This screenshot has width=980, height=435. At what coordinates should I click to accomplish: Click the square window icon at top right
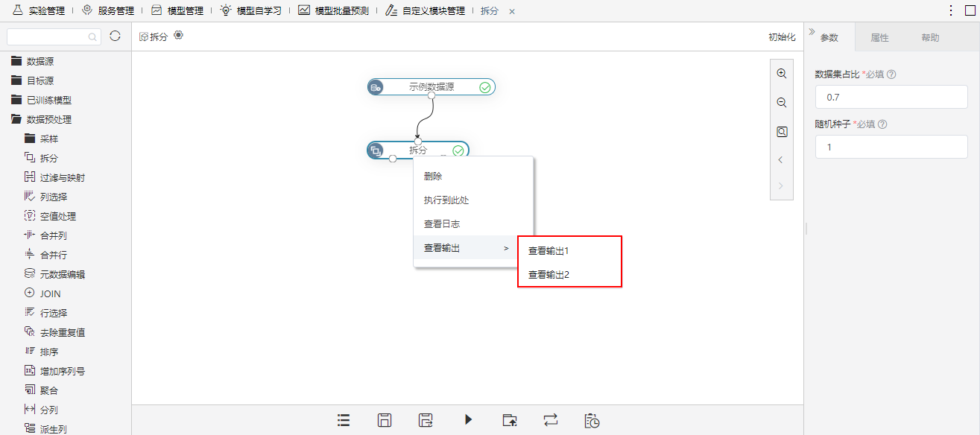click(970, 10)
